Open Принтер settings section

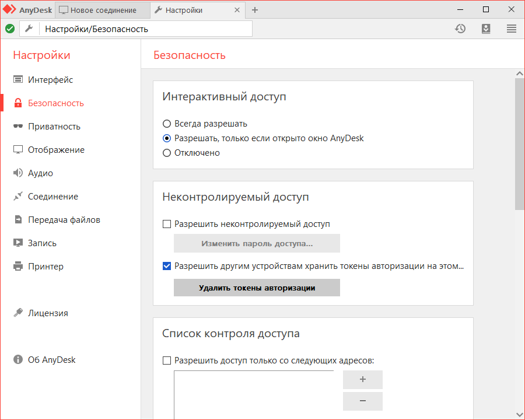pyautogui.click(x=45, y=266)
